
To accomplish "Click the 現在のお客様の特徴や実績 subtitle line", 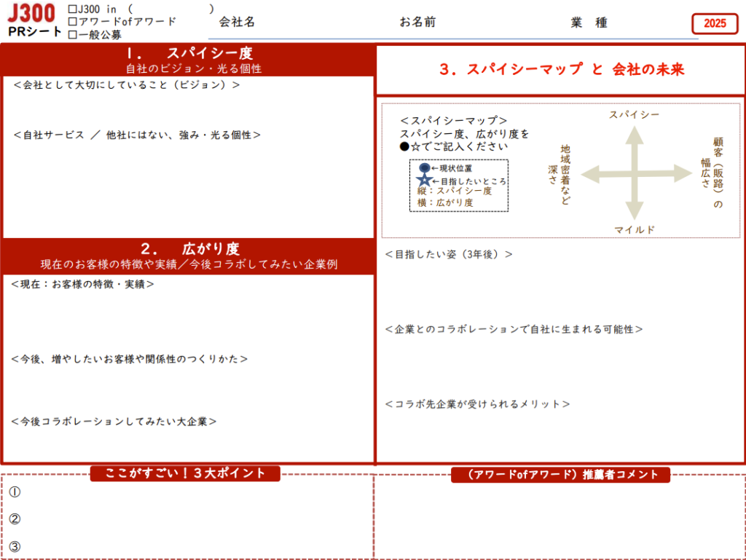I will [189, 264].
